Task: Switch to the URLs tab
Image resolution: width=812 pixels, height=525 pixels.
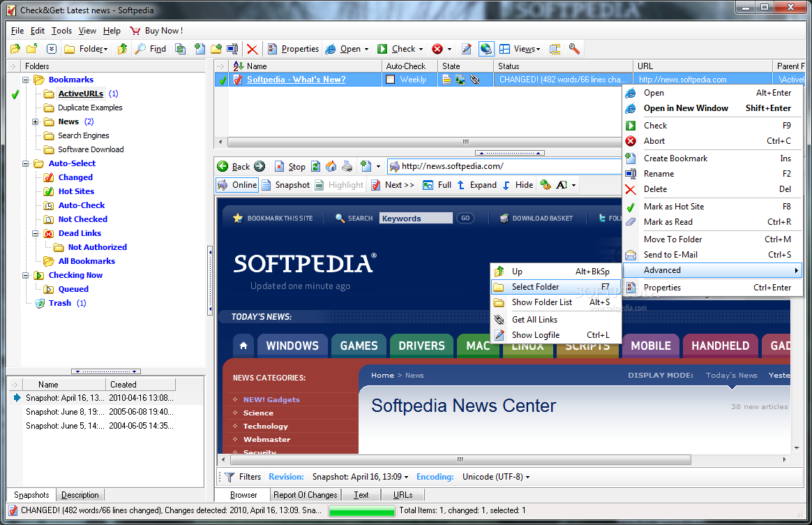Action: coord(403,495)
